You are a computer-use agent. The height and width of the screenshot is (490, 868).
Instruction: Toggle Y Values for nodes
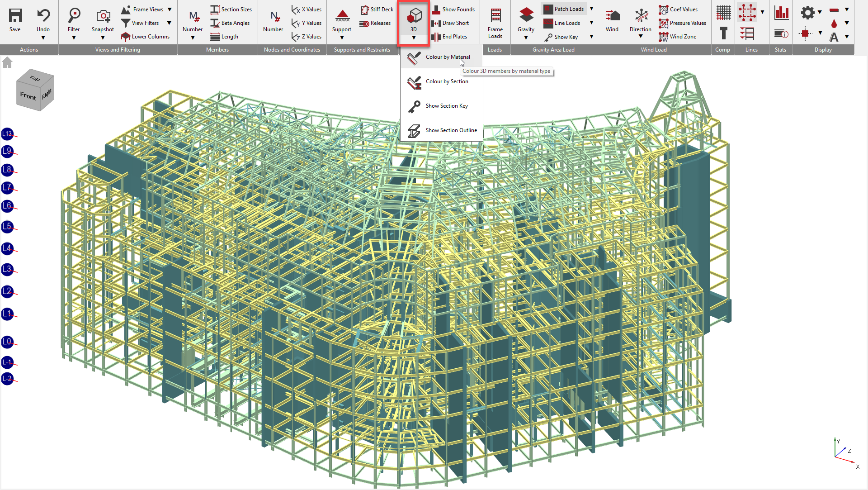(x=307, y=23)
